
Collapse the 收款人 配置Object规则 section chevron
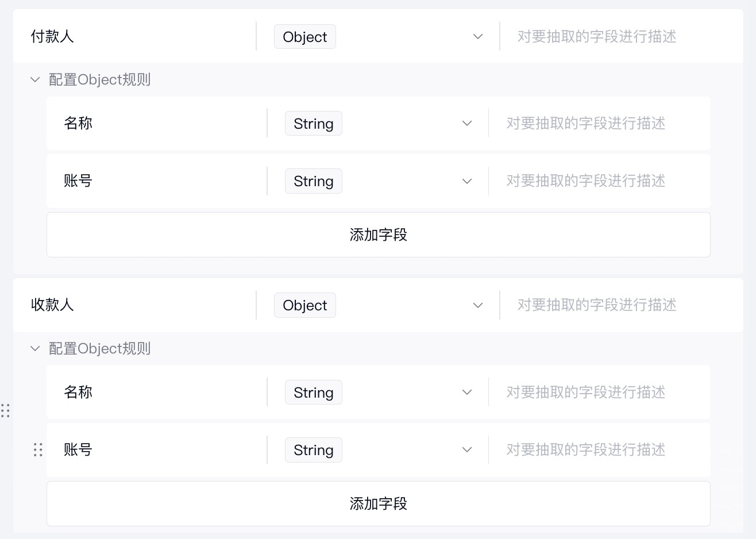[x=35, y=348]
